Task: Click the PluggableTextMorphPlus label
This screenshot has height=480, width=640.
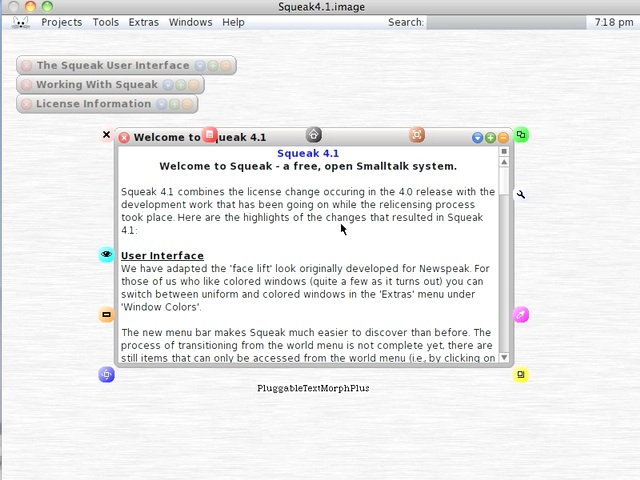Action: pyautogui.click(x=313, y=388)
